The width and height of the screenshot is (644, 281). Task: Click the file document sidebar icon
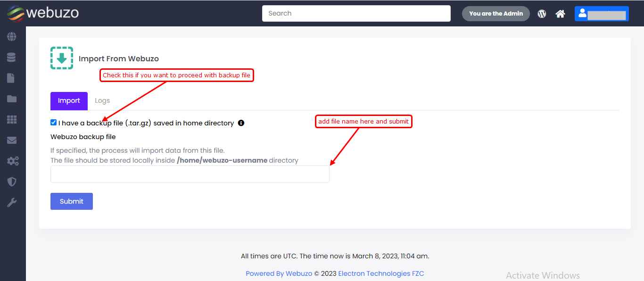point(11,78)
